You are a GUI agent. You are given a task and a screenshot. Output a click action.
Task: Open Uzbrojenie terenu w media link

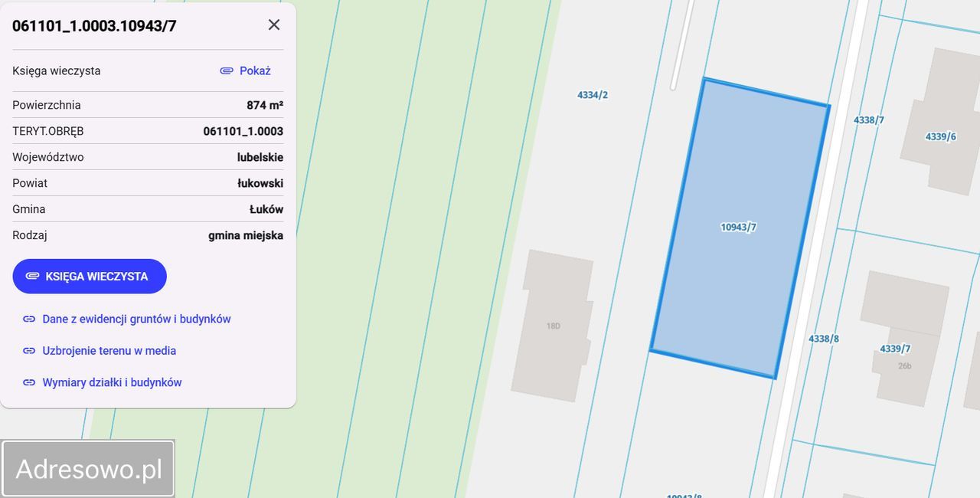[x=109, y=351]
